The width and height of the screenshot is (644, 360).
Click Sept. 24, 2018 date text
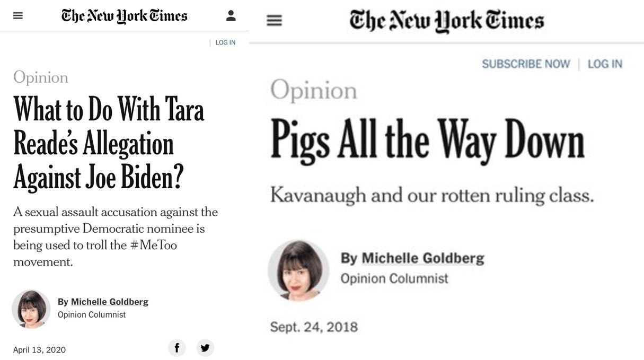314,327
